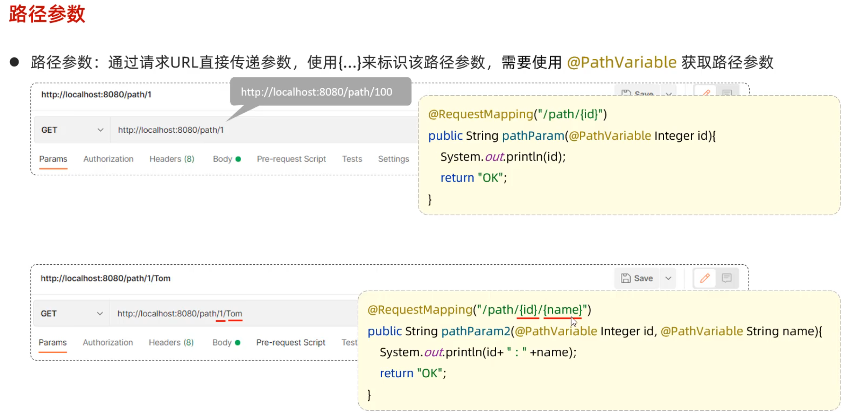Open Headers (8) tab in lower request

click(171, 343)
